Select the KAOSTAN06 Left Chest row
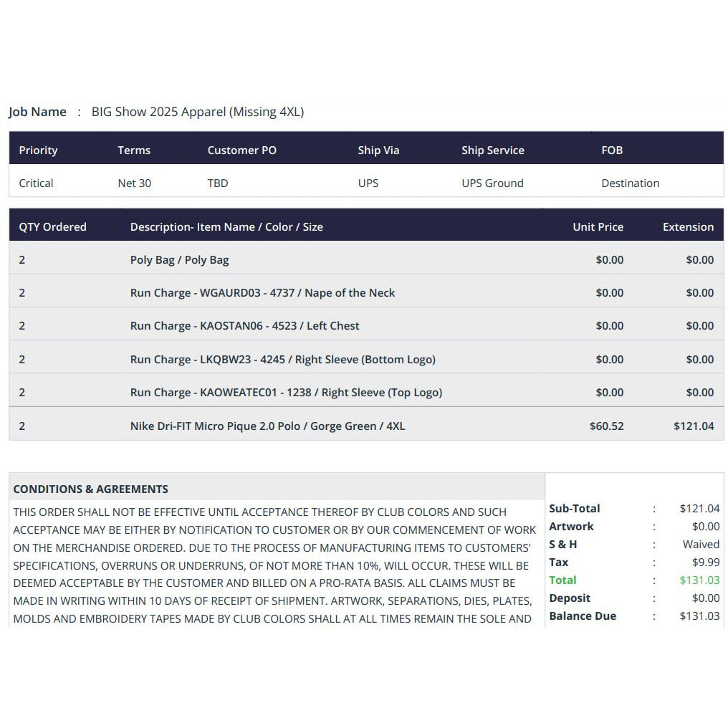 366,325
